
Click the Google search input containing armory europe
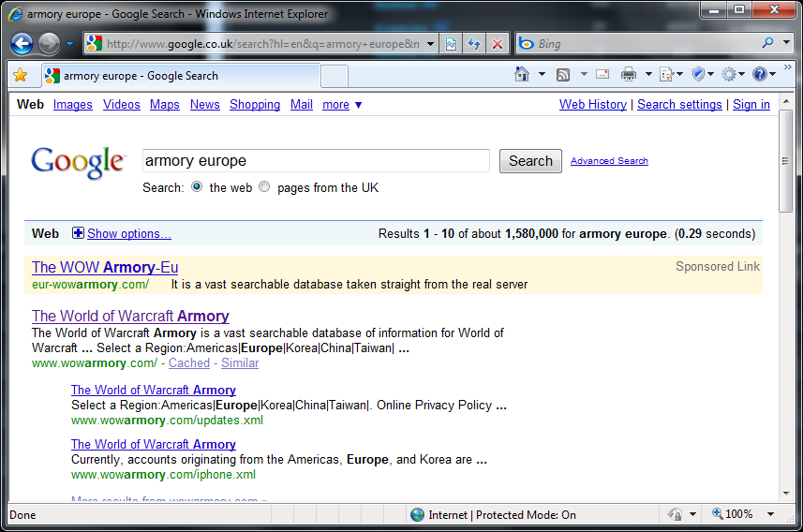click(x=316, y=161)
